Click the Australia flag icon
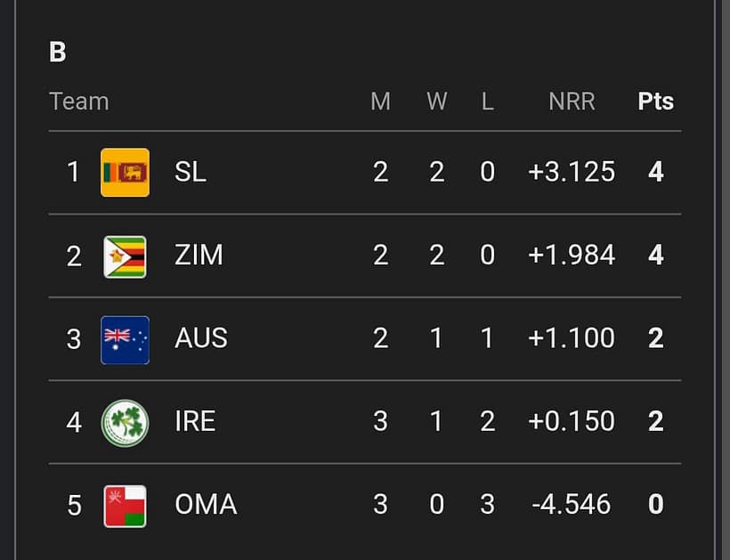The image size is (730, 560). 125,339
